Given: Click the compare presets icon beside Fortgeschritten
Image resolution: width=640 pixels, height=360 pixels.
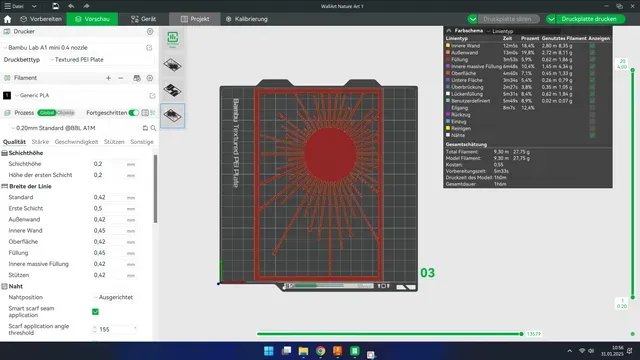Looking at the screenshot, I should (x=145, y=113).
